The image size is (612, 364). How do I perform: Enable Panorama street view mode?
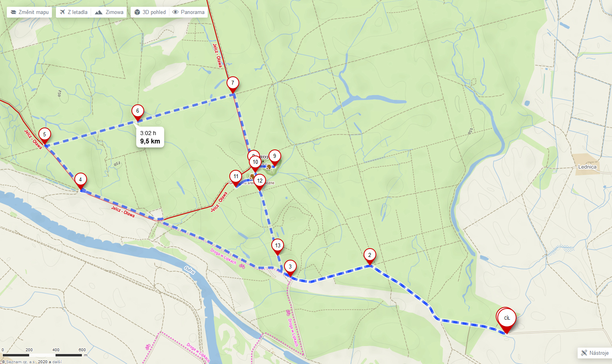pos(189,12)
